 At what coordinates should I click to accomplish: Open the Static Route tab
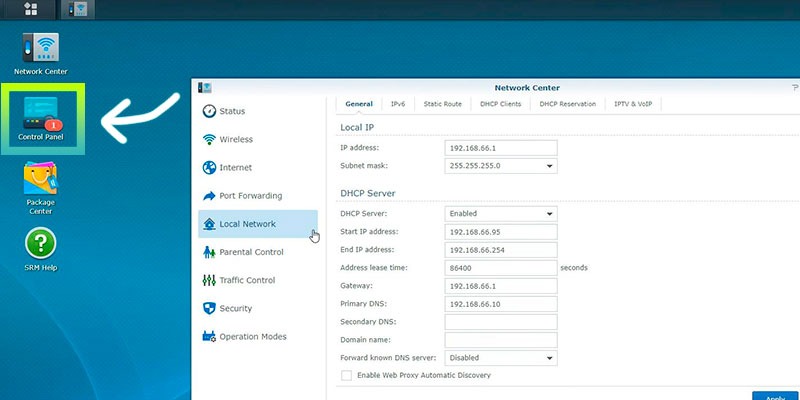[442, 104]
